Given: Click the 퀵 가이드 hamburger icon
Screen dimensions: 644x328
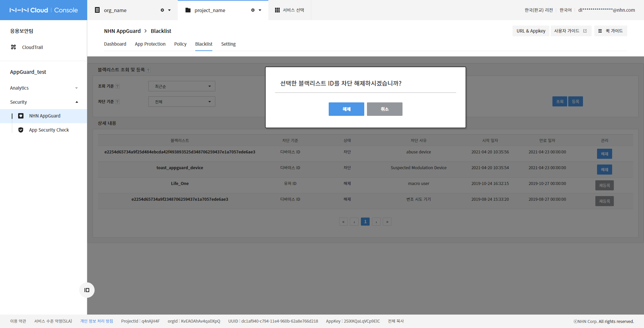Looking at the screenshot, I should pos(600,31).
